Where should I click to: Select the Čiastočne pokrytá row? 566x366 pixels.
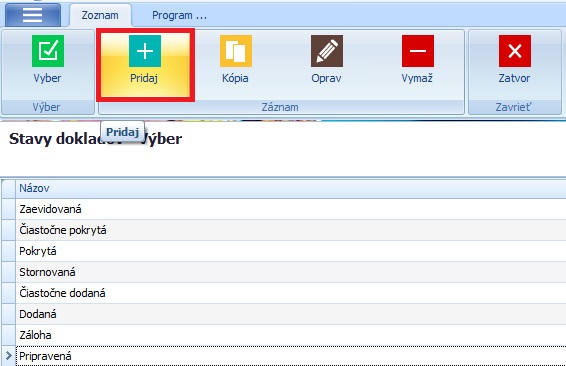291,230
